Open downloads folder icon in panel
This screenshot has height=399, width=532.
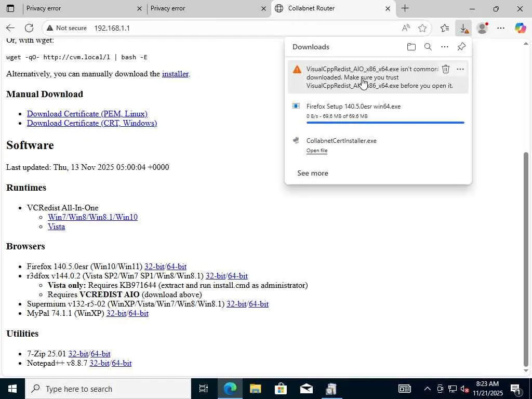tap(411, 47)
